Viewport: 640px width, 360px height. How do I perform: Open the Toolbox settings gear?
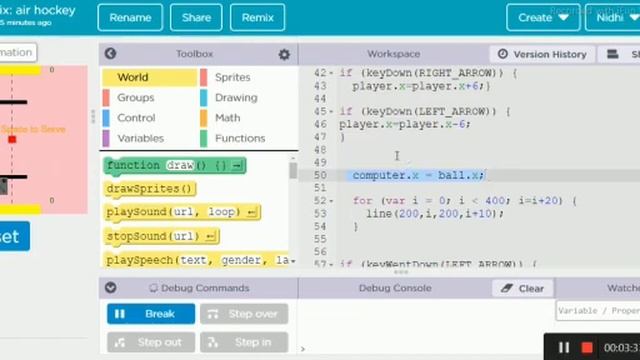coord(284,54)
